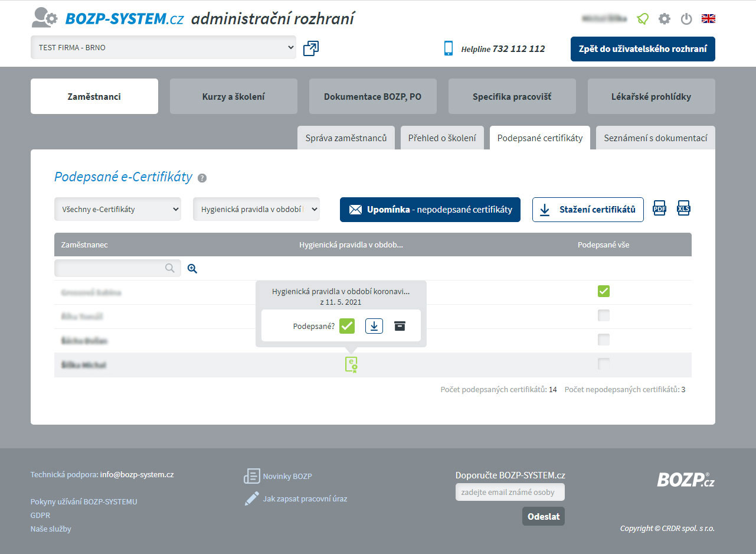Open Přehled o školení sub-tab
Screen dimensions: 756x554
[x=442, y=138]
